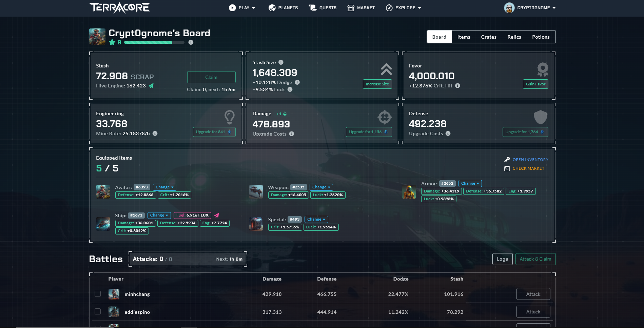Click the Stash Size info icon
This screenshot has height=328, width=644.
(281, 62)
